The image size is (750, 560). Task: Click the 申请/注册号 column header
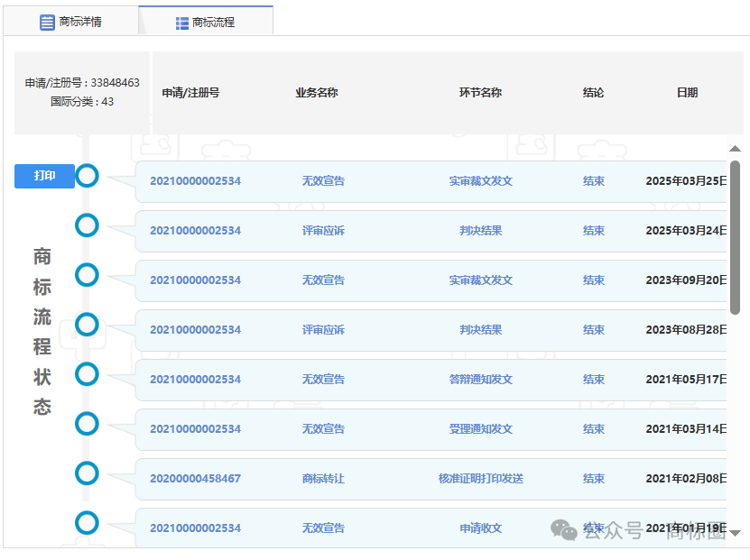coord(190,93)
